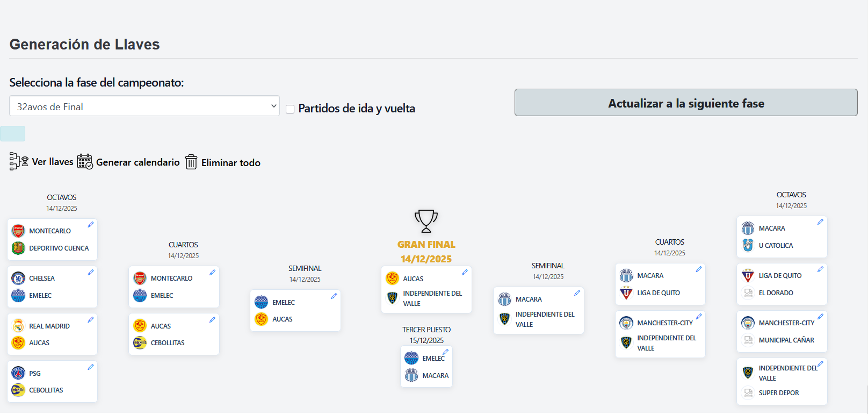This screenshot has width=868, height=414.
Task: Edit the MACARA vs INDEPENDIENTE DEL VALLE semifinal
Action: pyautogui.click(x=577, y=292)
